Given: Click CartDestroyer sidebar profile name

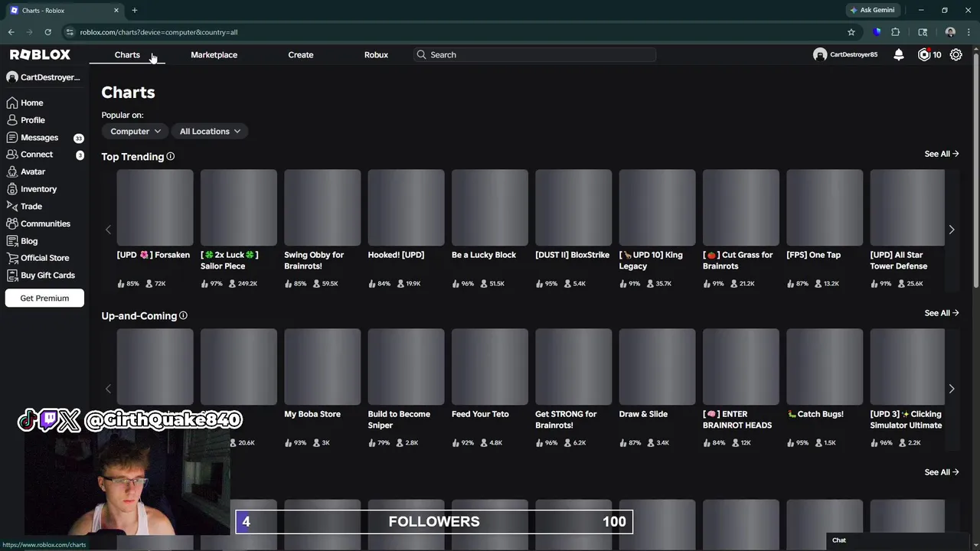Looking at the screenshot, I should [50, 77].
